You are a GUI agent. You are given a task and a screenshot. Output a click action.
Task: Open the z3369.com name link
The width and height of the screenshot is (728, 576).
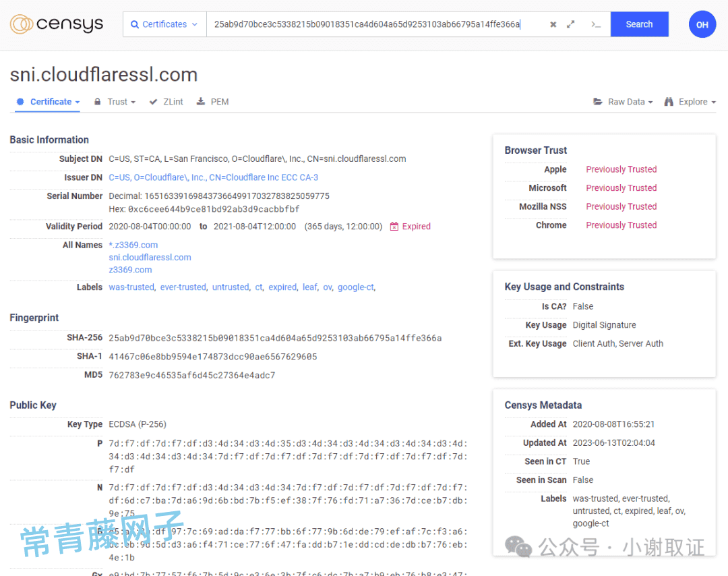click(130, 270)
